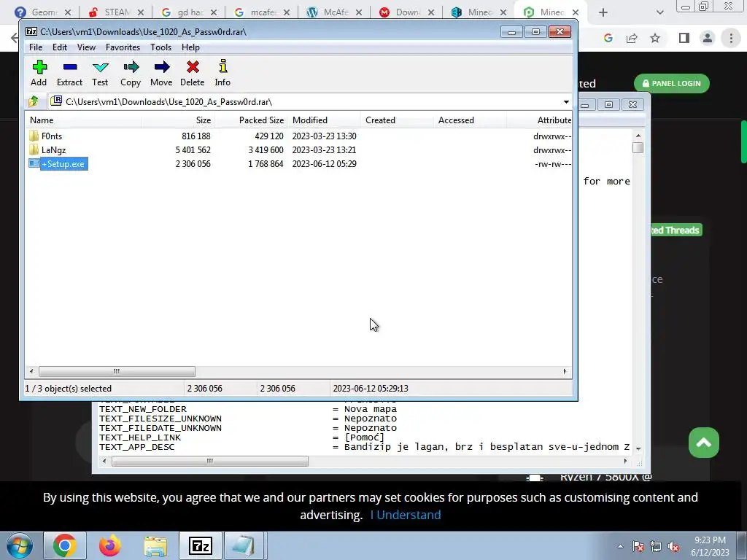Click the Chrome share page icon
This screenshot has height=560, width=747.
click(x=632, y=38)
